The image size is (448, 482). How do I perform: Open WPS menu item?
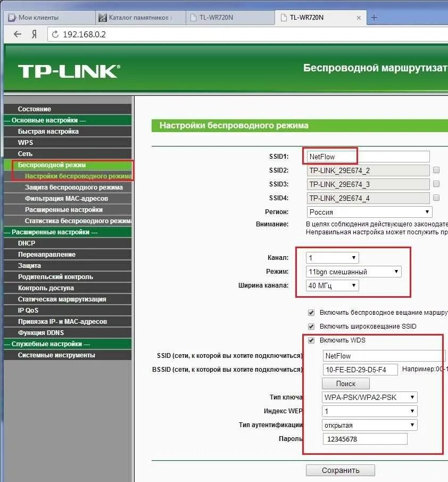(x=68, y=142)
